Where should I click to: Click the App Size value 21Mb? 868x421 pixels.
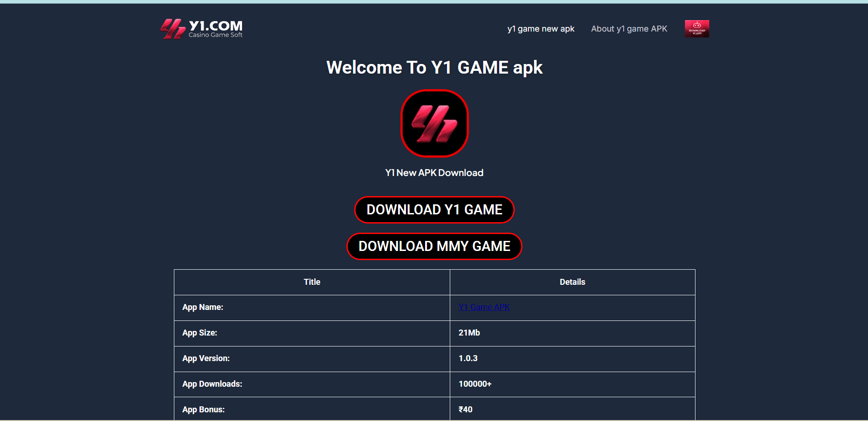[469, 332]
